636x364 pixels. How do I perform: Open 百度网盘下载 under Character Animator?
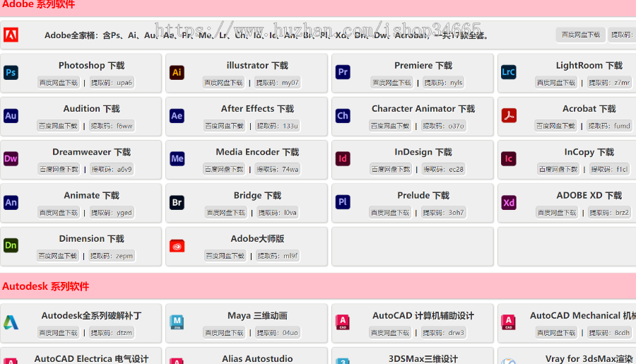coord(390,126)
